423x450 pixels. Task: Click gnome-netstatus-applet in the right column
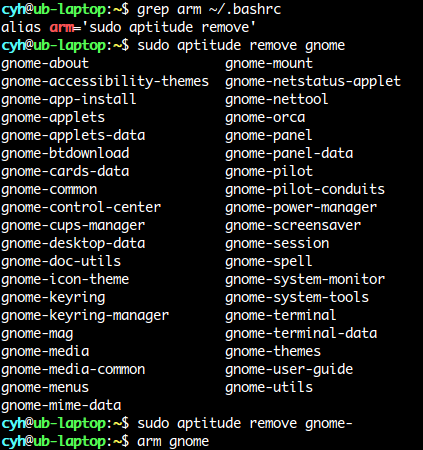pyautogui.click(x=313, y=82)
